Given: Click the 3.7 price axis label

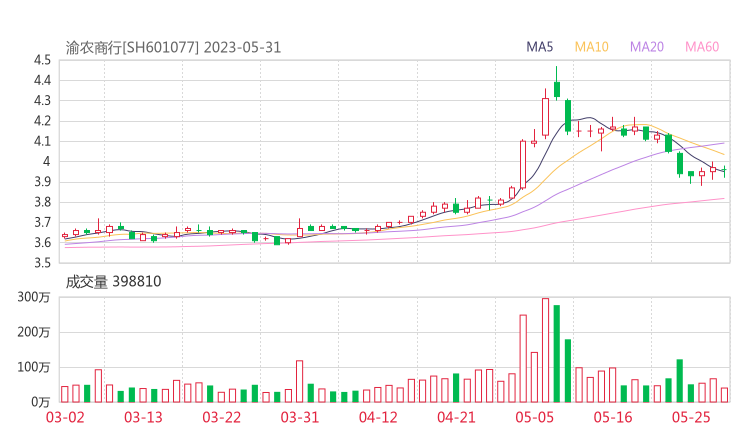Looking at the screenshot, I should (42, 222).
